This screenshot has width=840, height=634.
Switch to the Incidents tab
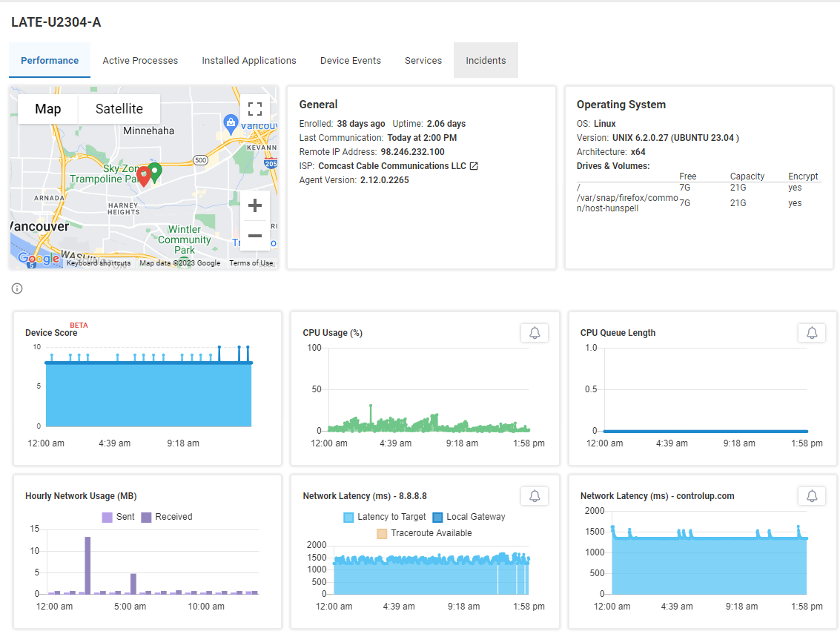(486, 61)
